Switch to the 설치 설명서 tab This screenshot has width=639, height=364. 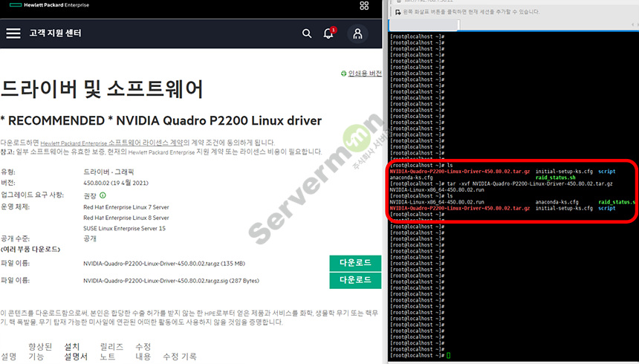(x=76, y=351)
